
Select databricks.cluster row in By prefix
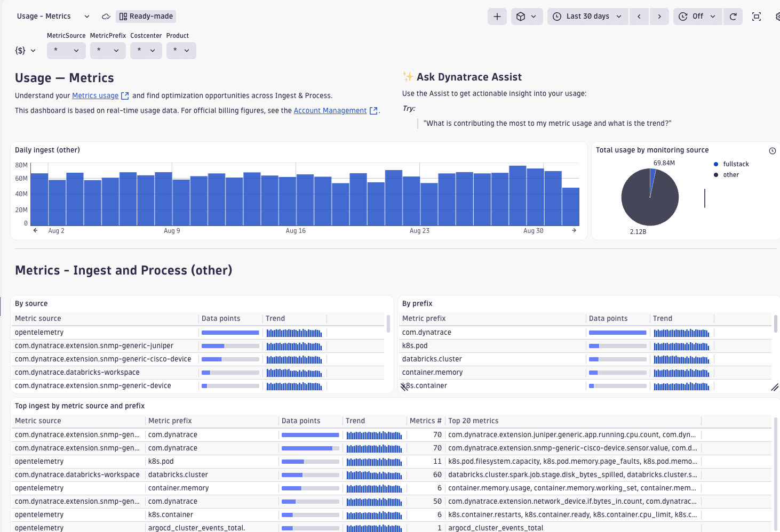[x=585, y=359]
